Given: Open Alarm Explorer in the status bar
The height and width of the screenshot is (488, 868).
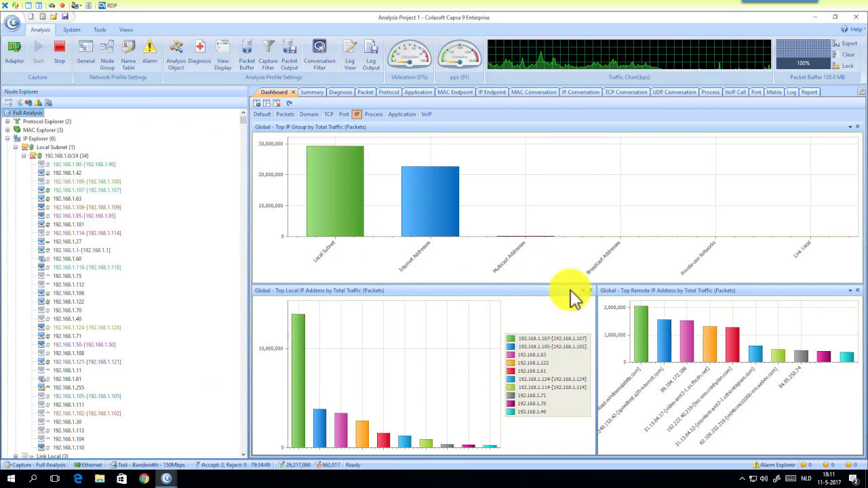Looking at the screenshot, I should coord(774,465).
